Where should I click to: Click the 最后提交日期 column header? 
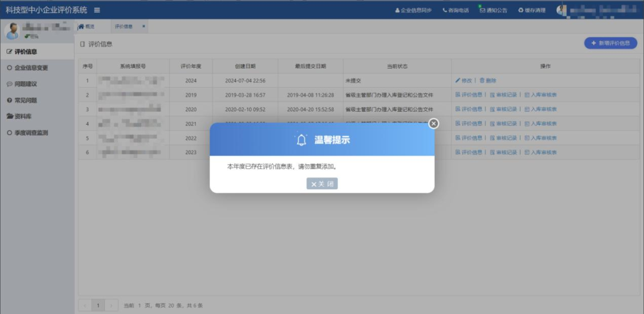[311, 66]
